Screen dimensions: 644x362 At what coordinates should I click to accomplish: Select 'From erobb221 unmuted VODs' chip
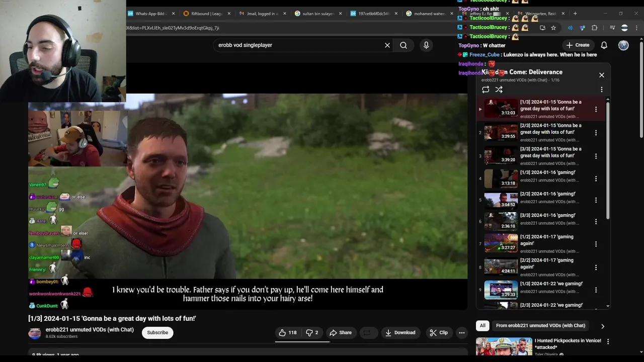coord(540,325)
